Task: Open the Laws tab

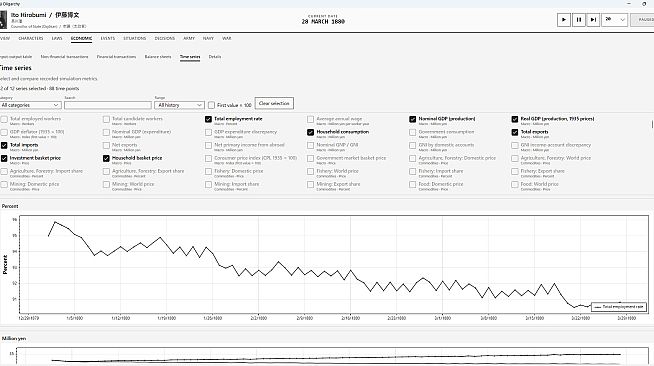Action: [57, 38]
